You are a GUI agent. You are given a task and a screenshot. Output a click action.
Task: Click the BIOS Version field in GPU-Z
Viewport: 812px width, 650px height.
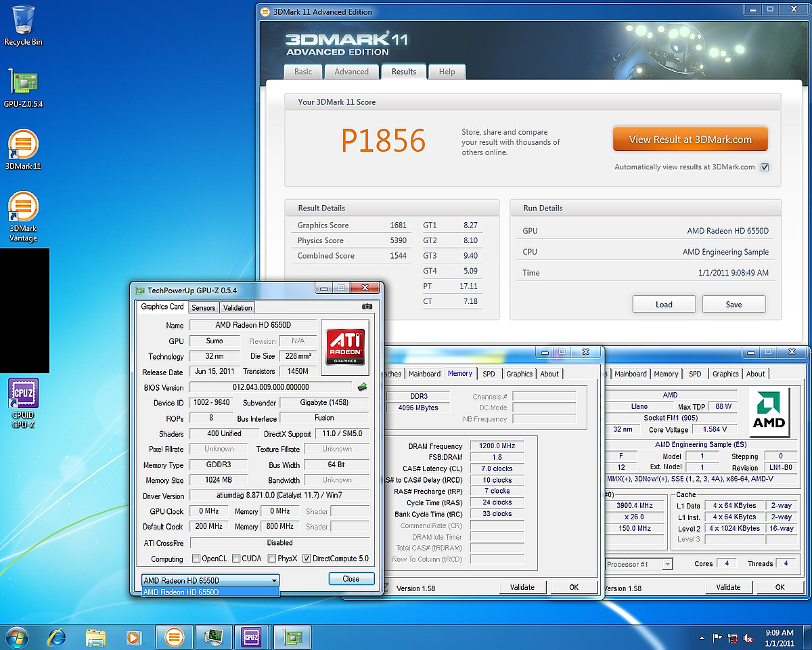pos(271,387)
